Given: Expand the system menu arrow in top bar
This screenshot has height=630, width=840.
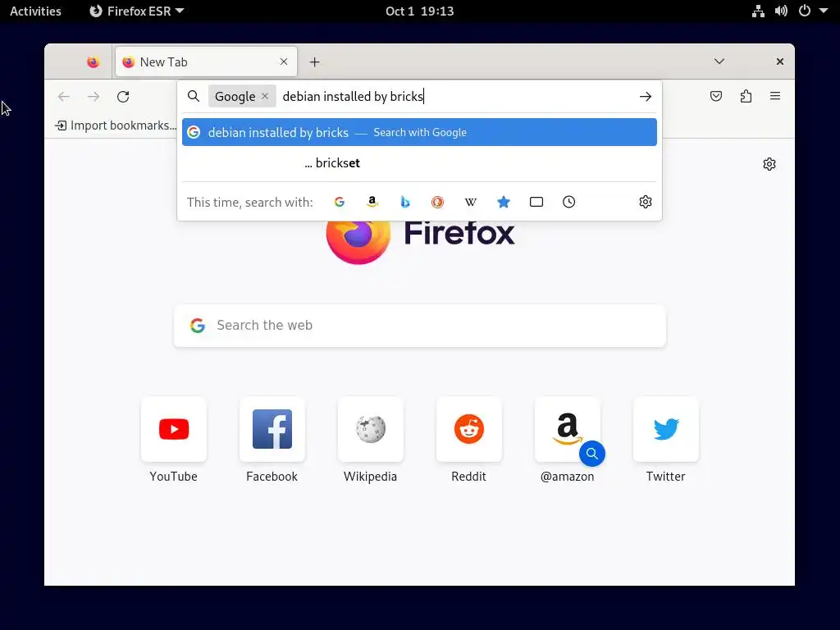Looking at the screenshot, I should pos(824,11).
